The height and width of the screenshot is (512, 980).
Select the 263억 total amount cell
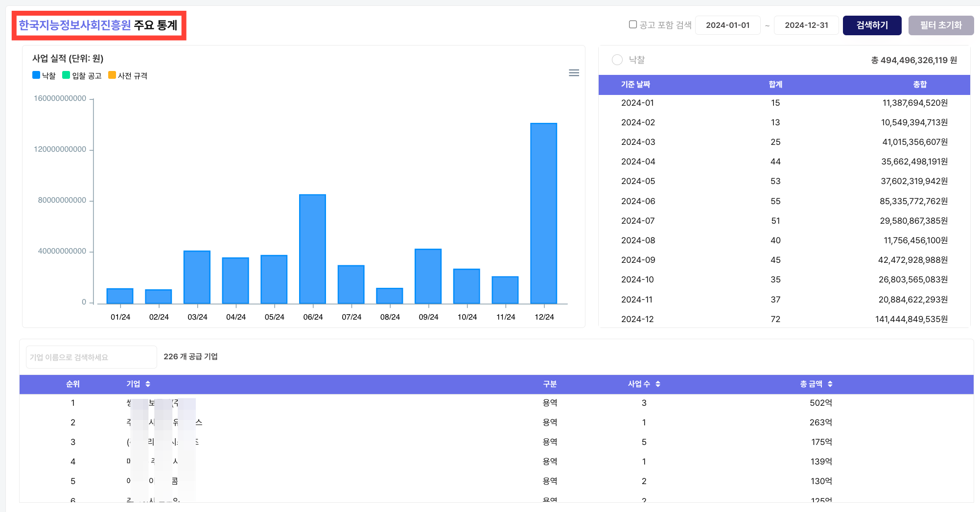[x=821, y=422]
